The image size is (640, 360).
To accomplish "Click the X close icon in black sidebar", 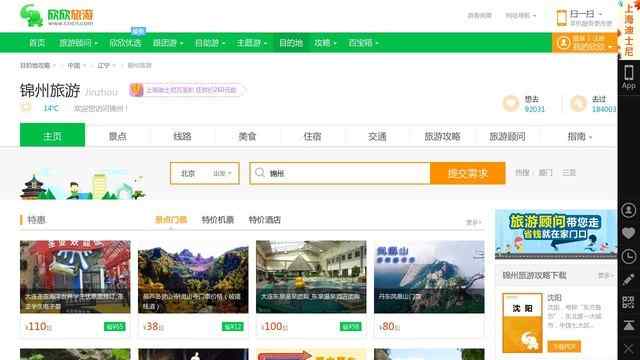I will point(629,349).
